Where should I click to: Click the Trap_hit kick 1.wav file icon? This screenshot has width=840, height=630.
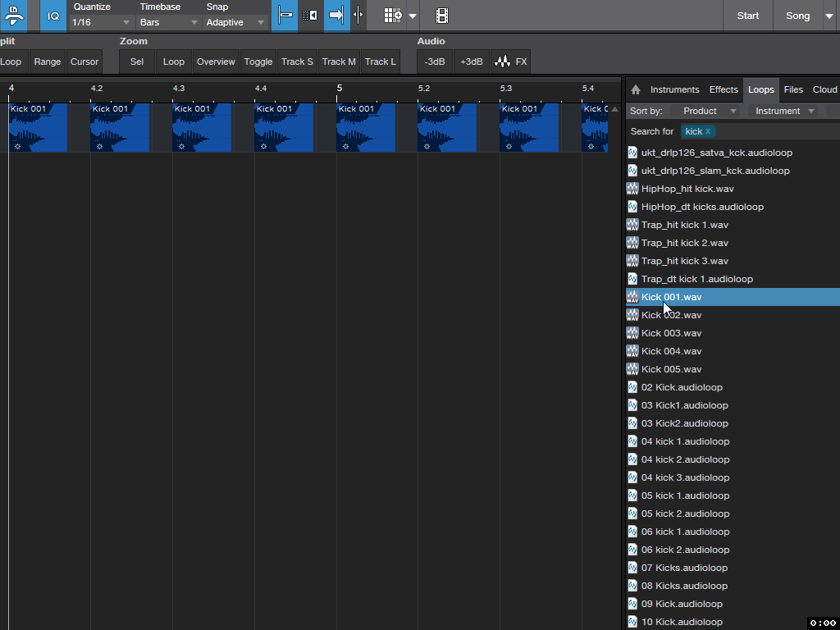[x=632, y=225]
